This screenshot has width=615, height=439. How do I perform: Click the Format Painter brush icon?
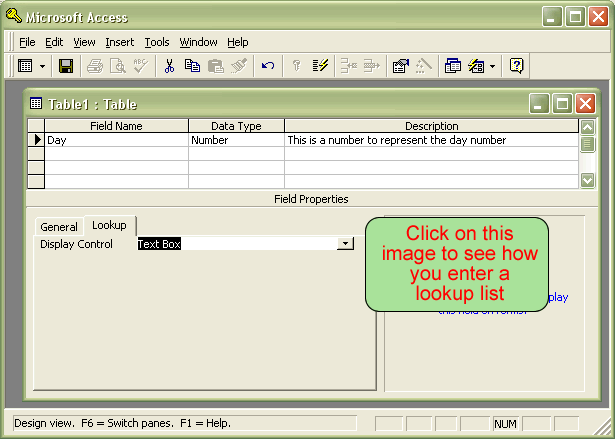pyautogui.click(x=239, y=66)
